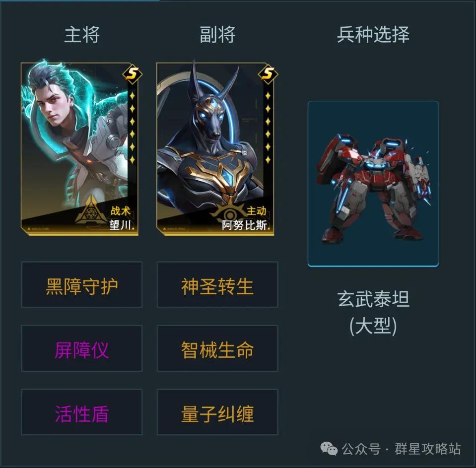Open the 量子纠缠 skill
Viewport: 476px width, 468px height.
pos(217,412)
